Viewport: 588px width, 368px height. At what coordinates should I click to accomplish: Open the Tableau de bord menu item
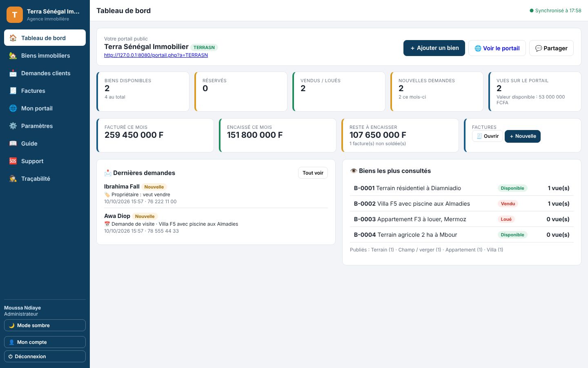pyautogui.click(x=45, y=38)
